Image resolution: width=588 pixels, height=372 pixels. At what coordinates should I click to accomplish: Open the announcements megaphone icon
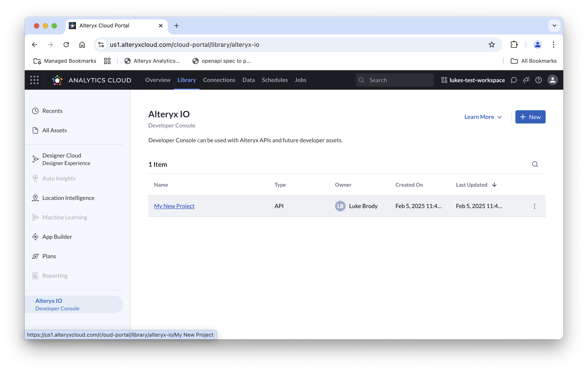pyautogui.click(x=526, y=80)
